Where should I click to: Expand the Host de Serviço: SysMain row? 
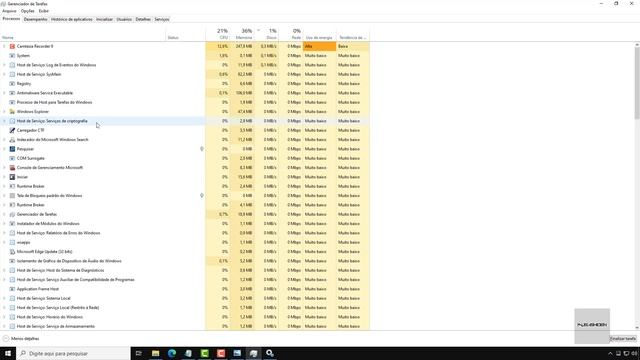(4, 74)
